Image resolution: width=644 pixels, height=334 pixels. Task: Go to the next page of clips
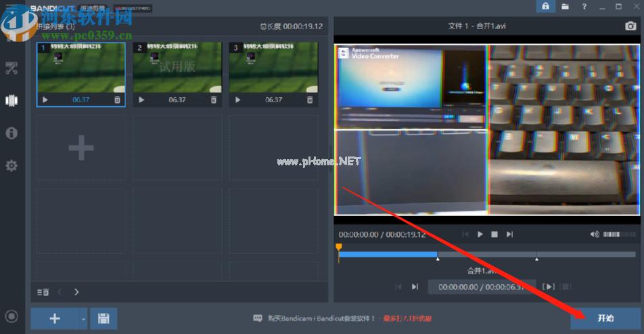[x=76, y=292]
